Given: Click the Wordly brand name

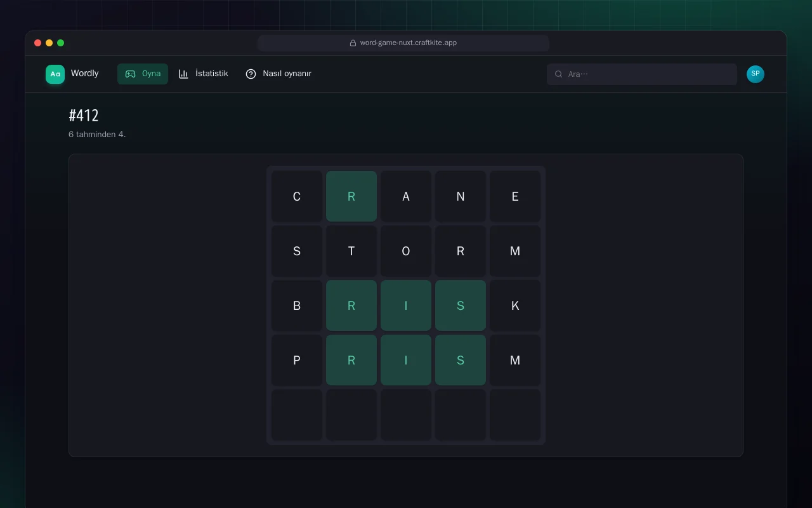Looking at the screenshot, I should (x=84, y=74).
